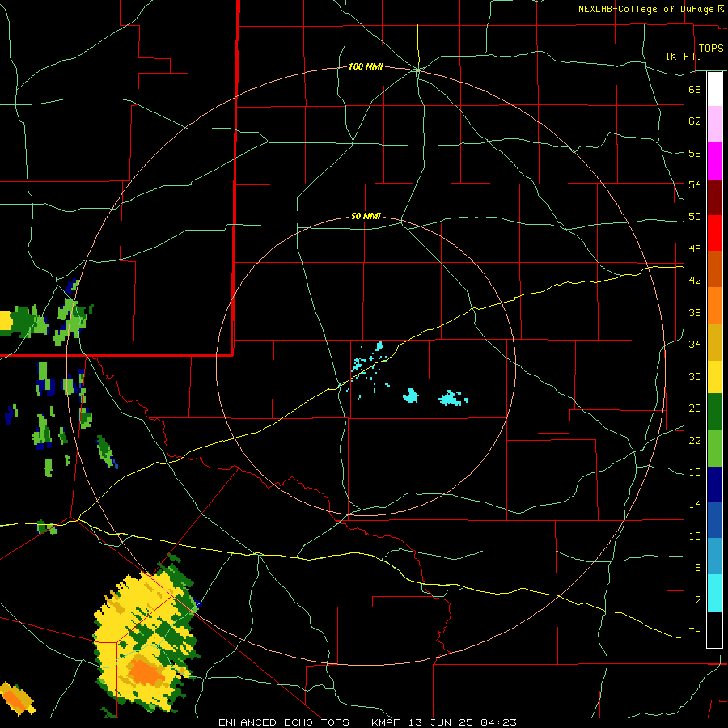The image size is (728, 728).
Task: Click the orange core of the large storm cell
Action: [145, 671]
